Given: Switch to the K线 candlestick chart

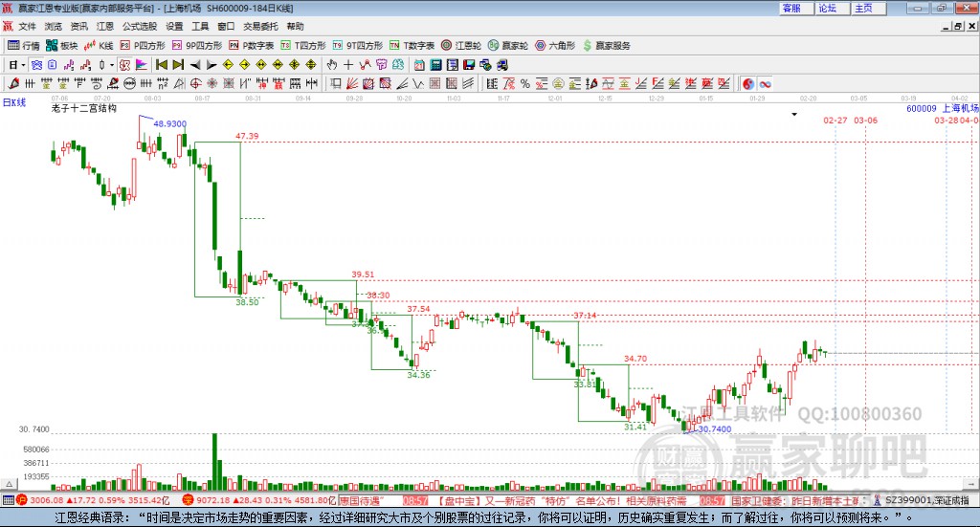Looking at the screenshot, I should click(x=99, y=46).
